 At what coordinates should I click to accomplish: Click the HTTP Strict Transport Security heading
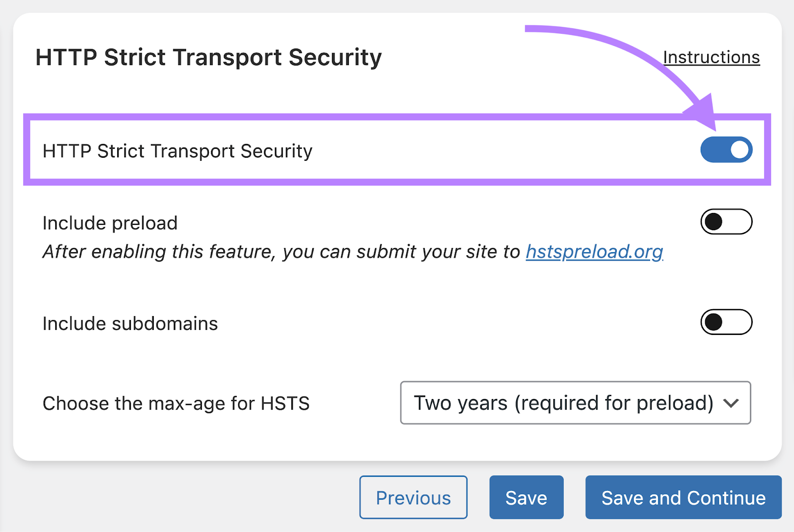[208, 57]
